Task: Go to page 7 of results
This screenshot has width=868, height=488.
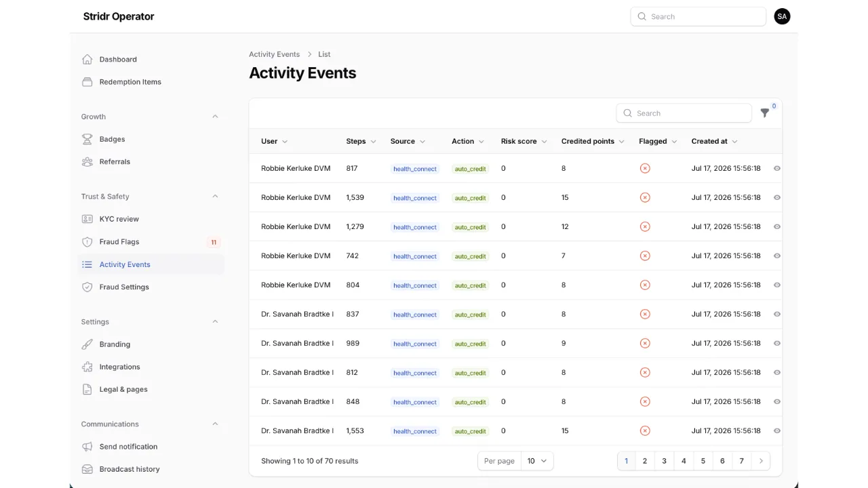Action: pyautogui.click(x=742, y=461)
